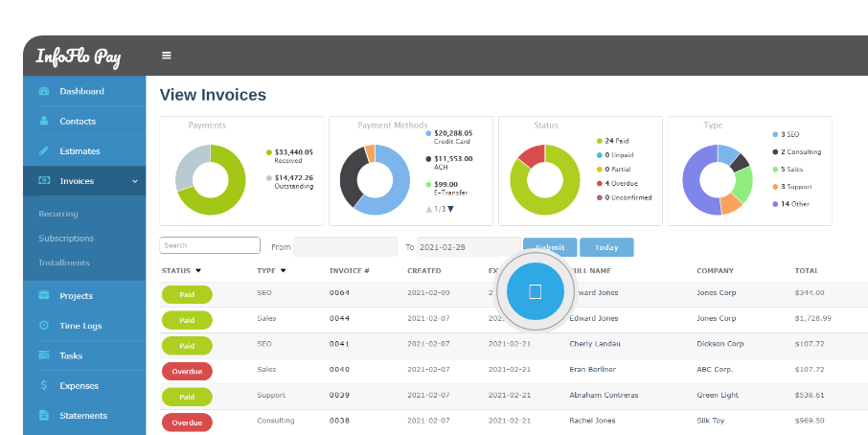Screen dimensions: 868x435
Task: Go to next Payment Methods legend page
Action: 451,209
